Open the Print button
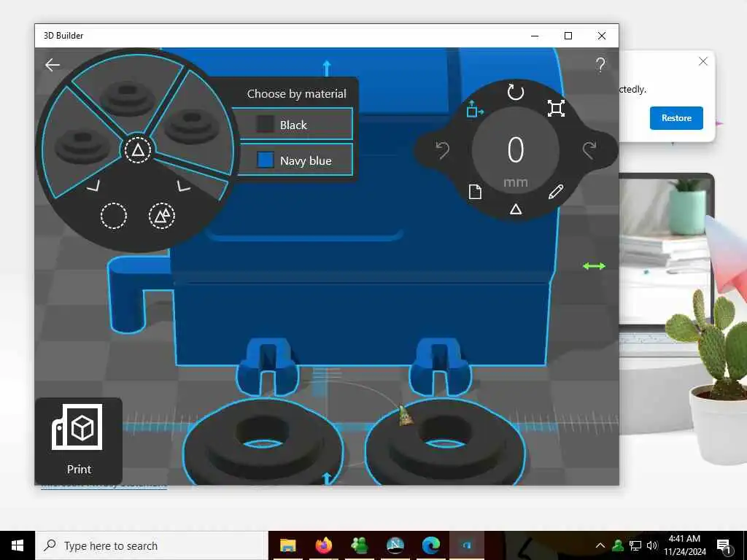747x560 pixels. [x=79, y=441]
